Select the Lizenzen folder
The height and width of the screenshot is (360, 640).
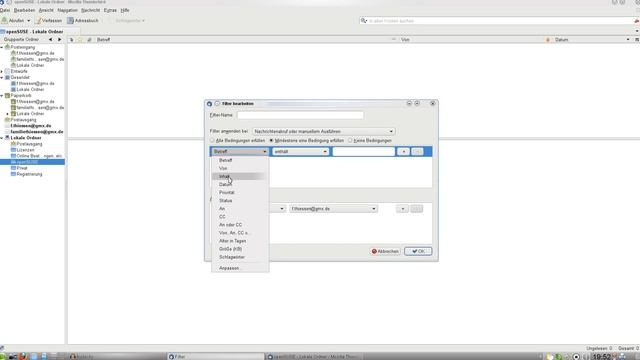pos(25,150)
